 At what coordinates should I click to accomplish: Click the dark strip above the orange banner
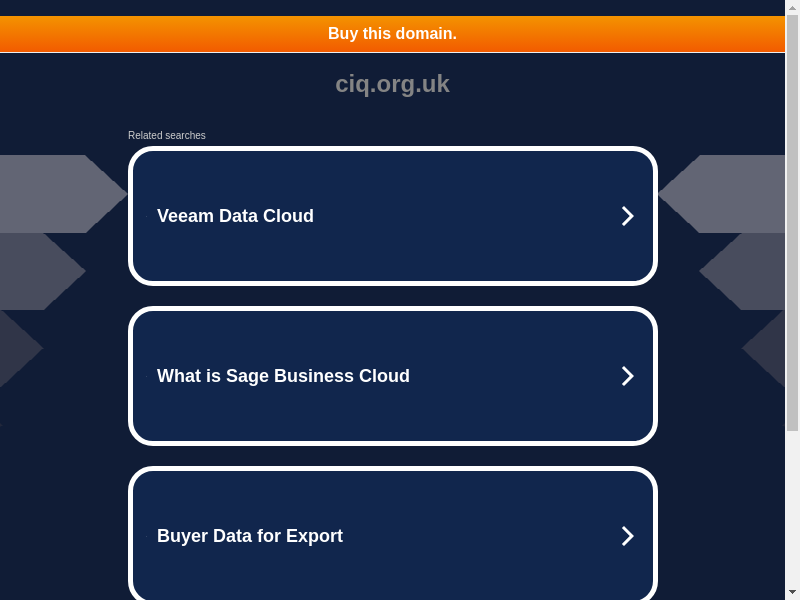(x=392, y=7)
